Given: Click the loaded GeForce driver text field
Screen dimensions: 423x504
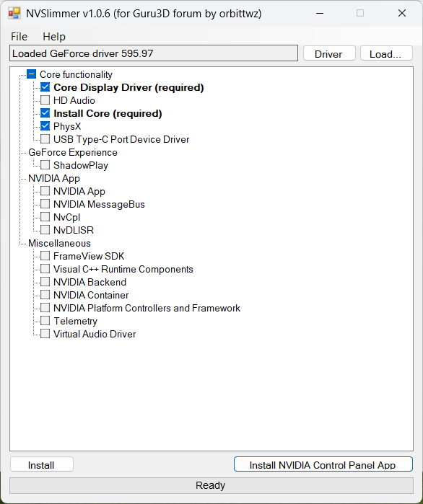Looking at the screenshot, I should coord(154,53).
